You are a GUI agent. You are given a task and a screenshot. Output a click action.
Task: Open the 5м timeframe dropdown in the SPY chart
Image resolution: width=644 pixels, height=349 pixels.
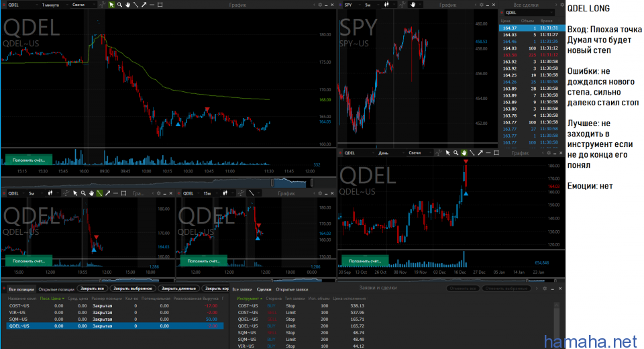(x=371, y=5)
